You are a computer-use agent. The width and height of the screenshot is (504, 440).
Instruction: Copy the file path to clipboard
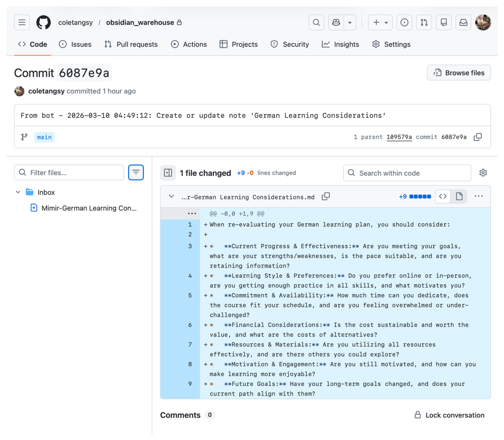point(326,196)
